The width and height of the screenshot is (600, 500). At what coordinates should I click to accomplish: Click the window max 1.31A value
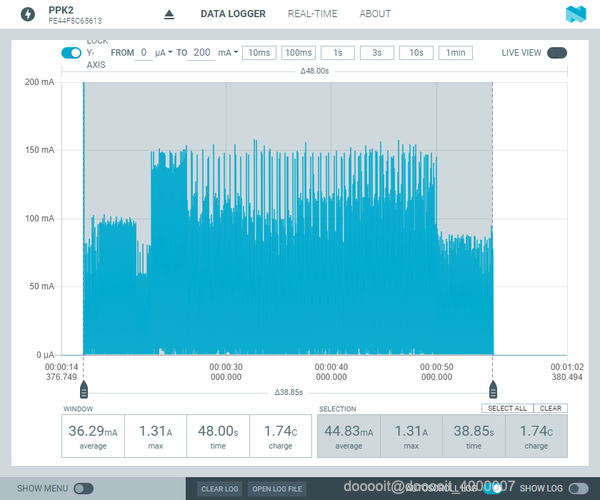[155, 432]
